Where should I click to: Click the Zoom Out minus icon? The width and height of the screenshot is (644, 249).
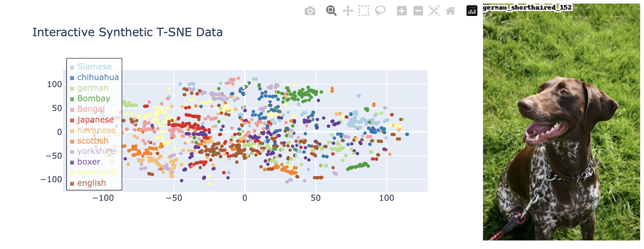click(418, 11)
